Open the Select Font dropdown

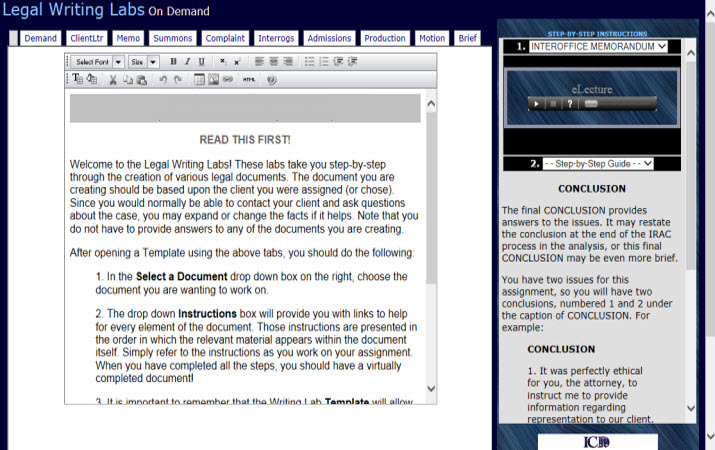[x=98, y=62]
